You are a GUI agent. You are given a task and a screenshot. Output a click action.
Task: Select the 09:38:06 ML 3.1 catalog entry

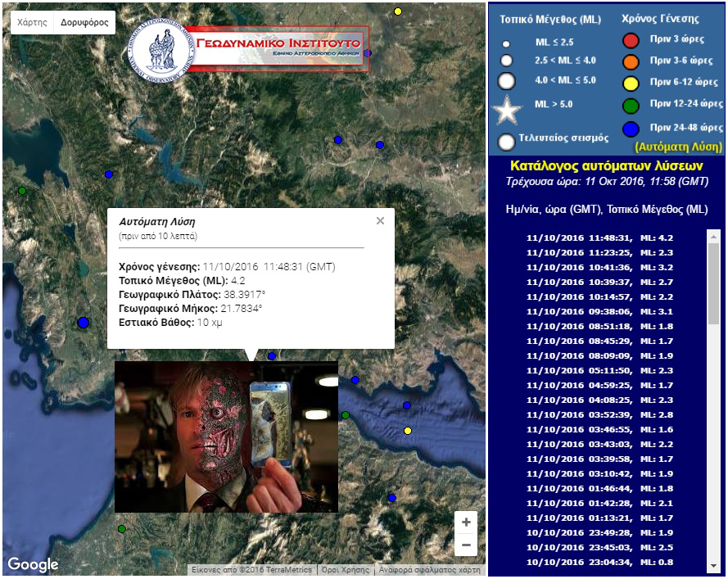pos(599,311)
